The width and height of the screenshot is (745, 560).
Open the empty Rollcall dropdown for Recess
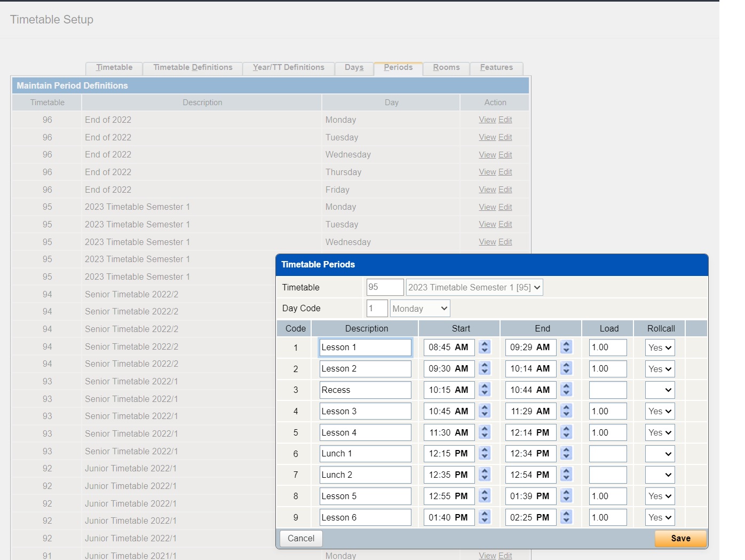click(660, 390)
